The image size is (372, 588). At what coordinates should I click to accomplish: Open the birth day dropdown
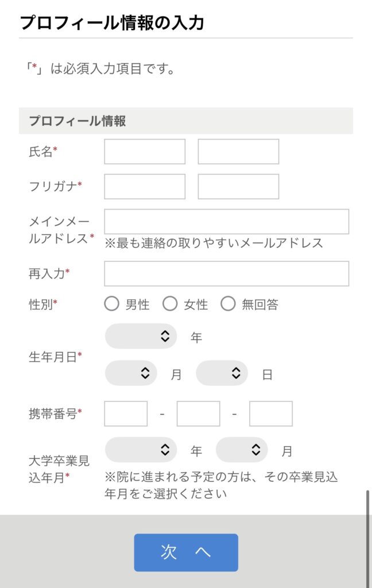coord(222,373)
